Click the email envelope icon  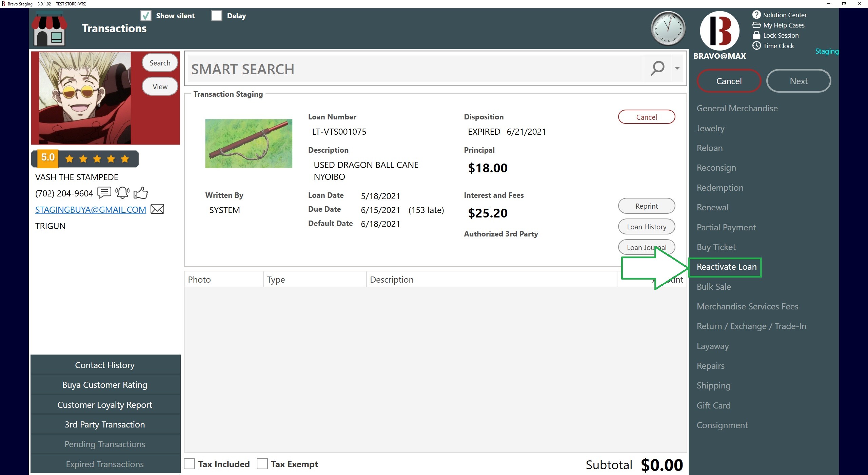tap(157, 209)
